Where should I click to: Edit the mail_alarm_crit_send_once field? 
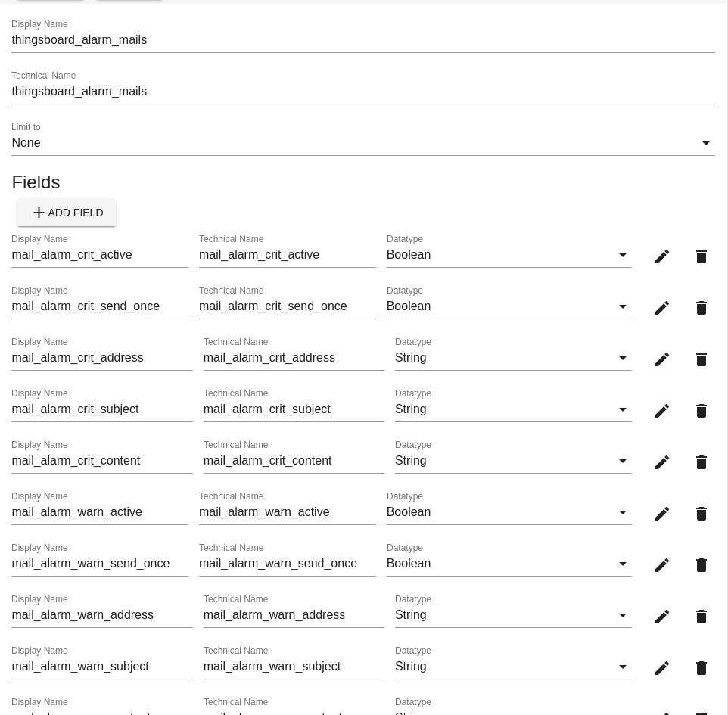pos(662,308)
